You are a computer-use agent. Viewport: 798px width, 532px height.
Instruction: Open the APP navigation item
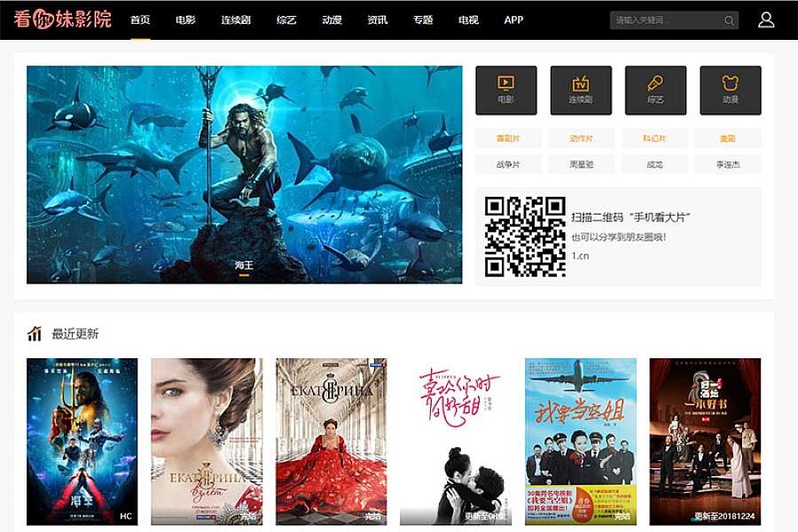[513, 20]
